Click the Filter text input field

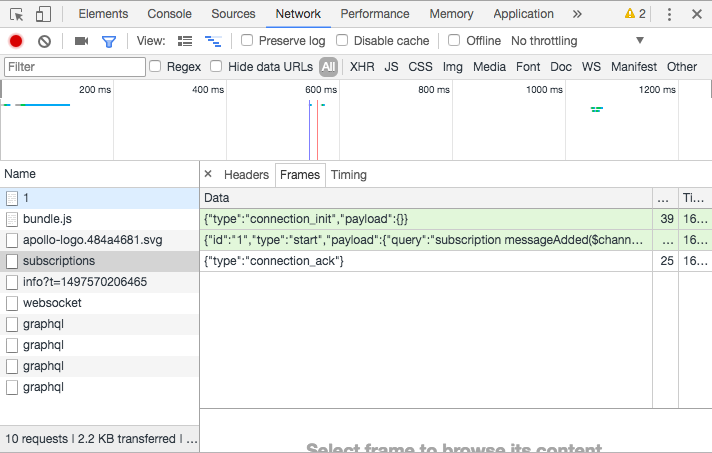(74, 66)
